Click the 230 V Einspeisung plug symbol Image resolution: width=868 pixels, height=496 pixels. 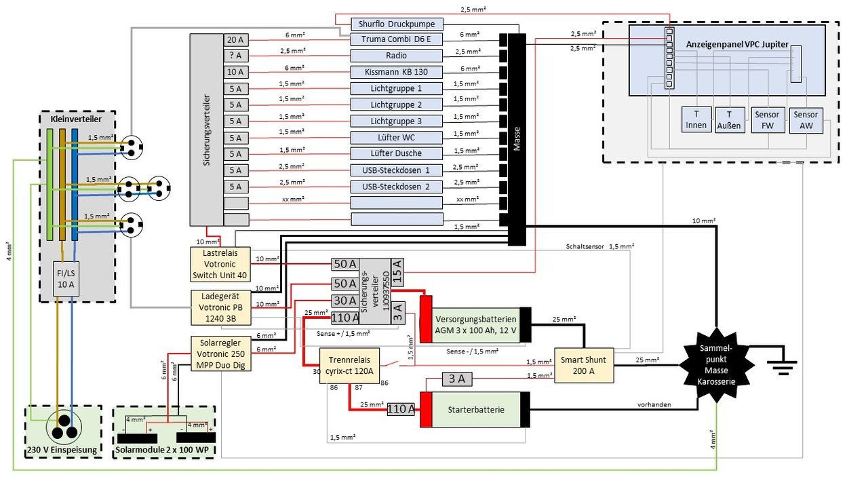63,429
